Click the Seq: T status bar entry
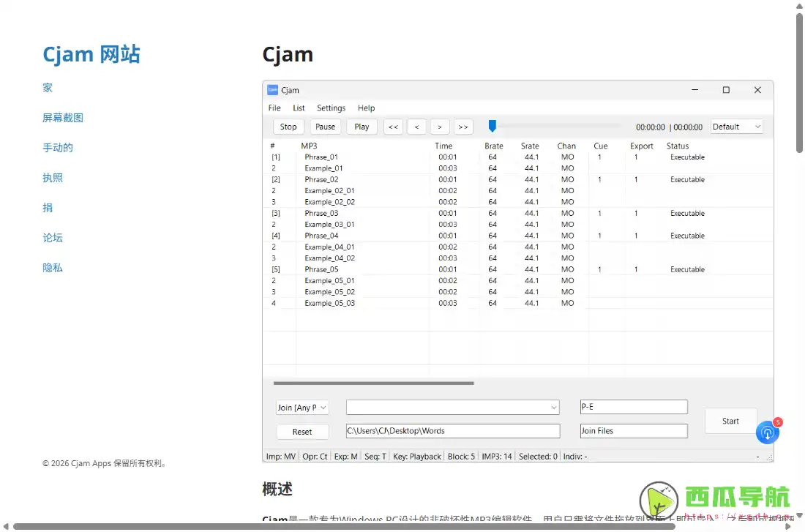 (x=375, y=457)
